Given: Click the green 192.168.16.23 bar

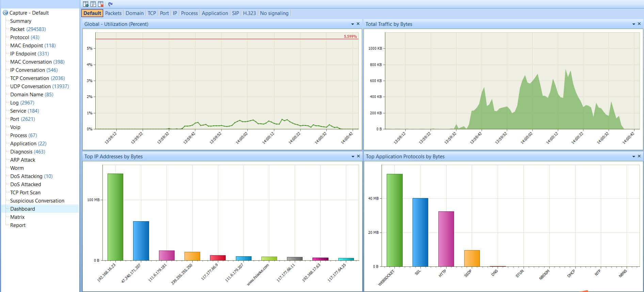Looking at the screenshot, I should click(115, 217).
